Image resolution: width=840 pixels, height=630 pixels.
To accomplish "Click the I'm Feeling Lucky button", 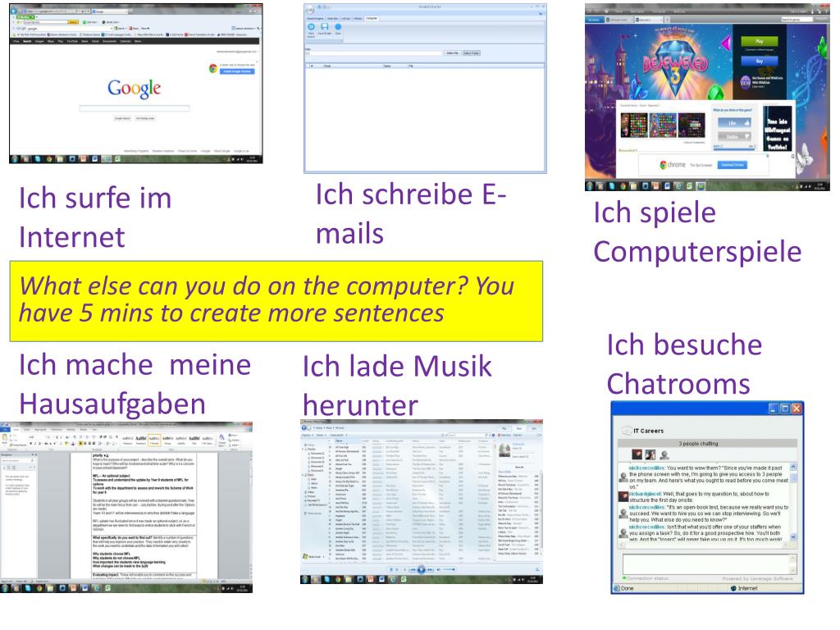I will [x=145, y=118].
